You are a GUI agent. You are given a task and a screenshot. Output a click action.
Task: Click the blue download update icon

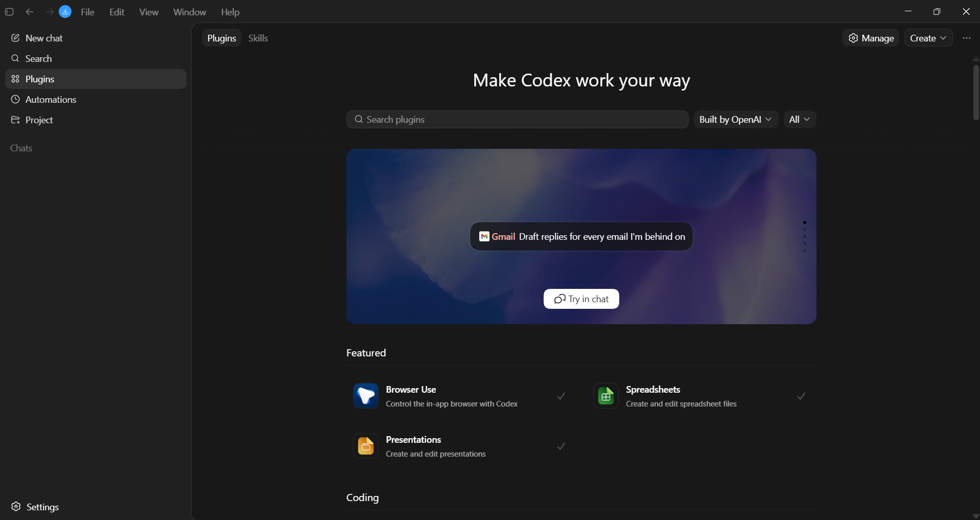(65, 12)
